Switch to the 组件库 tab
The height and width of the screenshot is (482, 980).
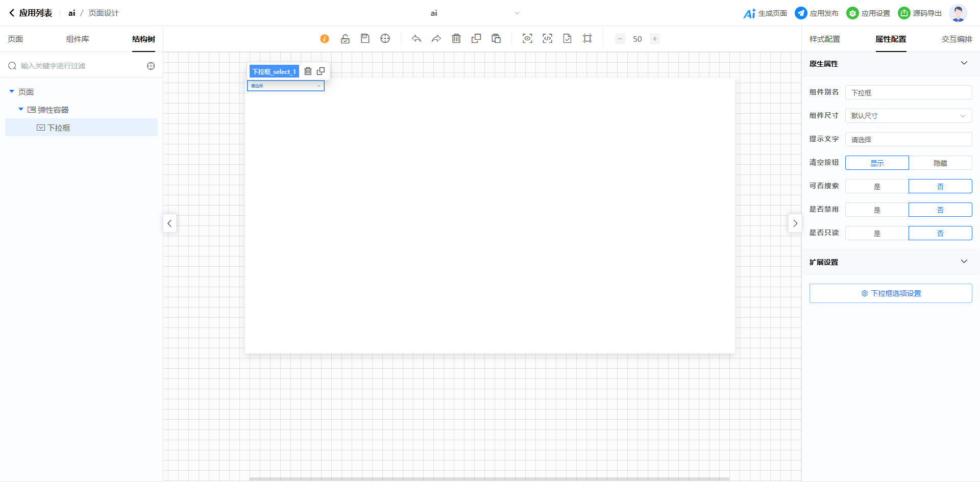[78, 39]
